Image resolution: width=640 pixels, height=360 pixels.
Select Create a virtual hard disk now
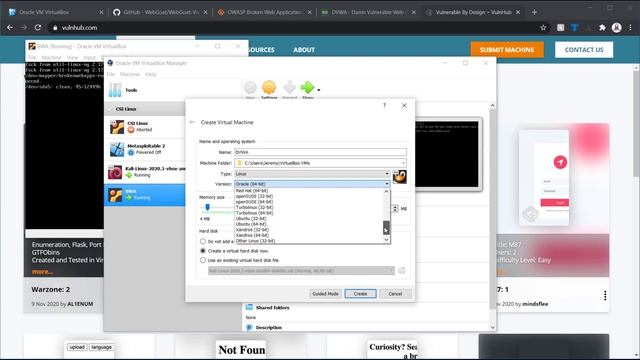click(x=203, y=251)
